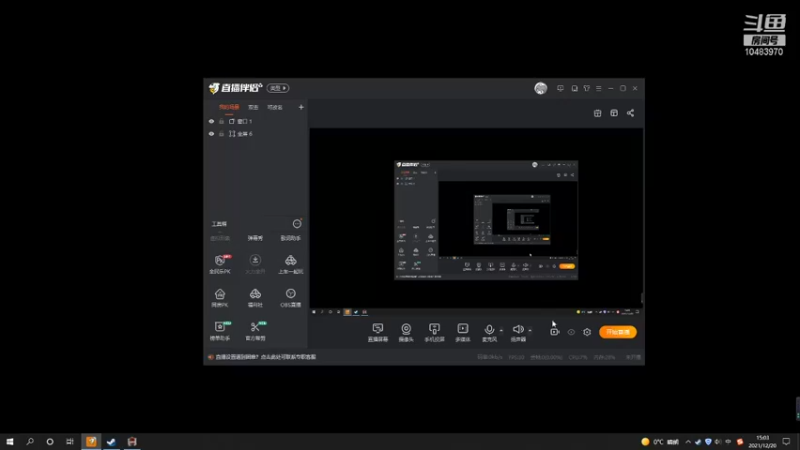Click the first layout icon above preview
This screenshot has width=800, height=450.
coord(597,113)
